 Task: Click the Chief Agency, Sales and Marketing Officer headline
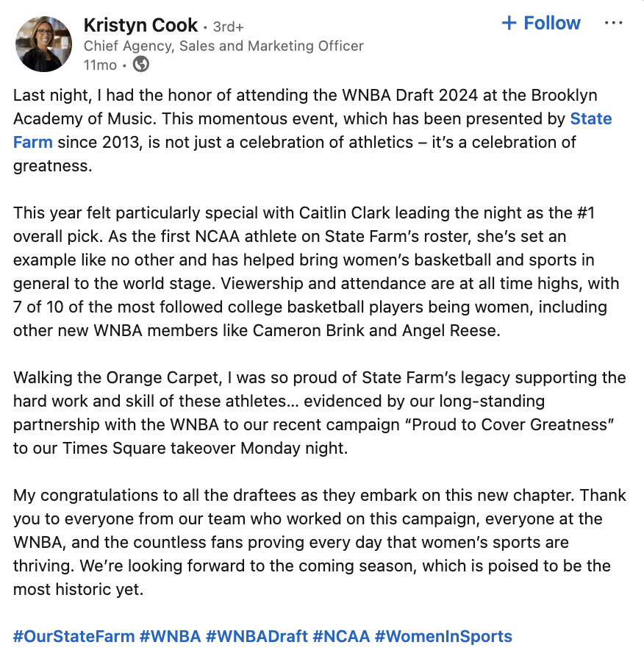(223, 46)
